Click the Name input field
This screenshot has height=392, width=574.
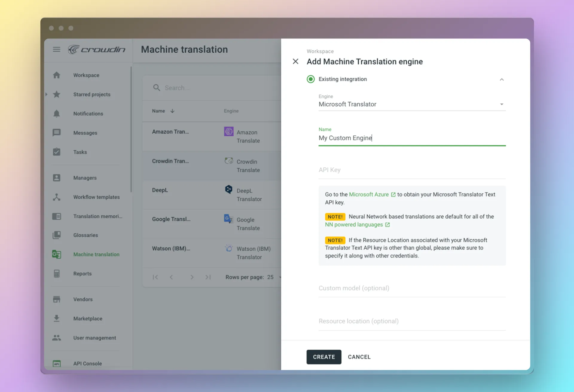coord(412,138)
